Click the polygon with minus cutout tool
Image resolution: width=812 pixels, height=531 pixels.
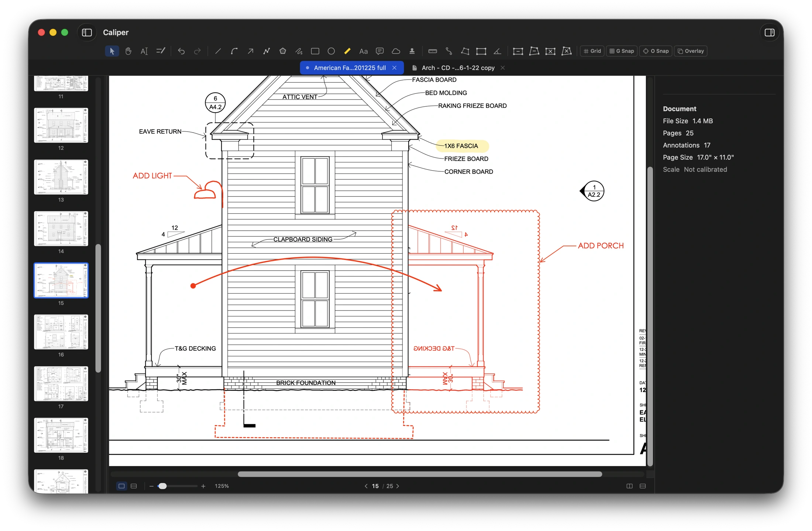(x=534, y=51)
